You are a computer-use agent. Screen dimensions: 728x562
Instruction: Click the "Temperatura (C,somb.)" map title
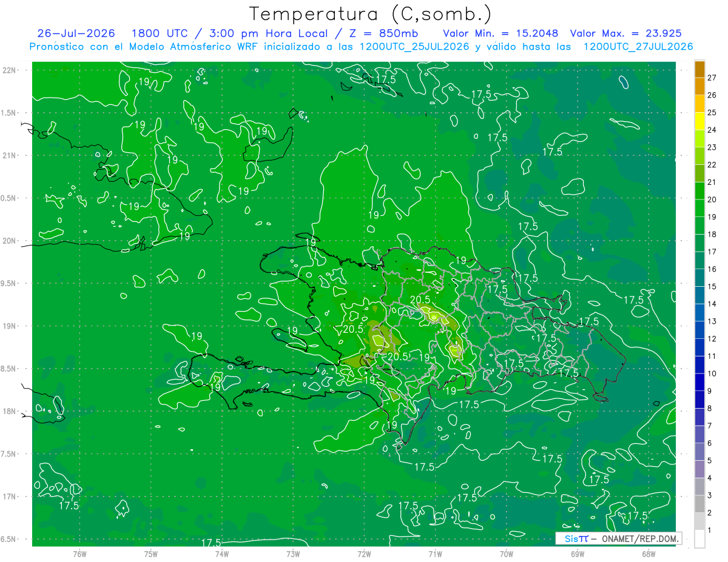click(x=371, y=15)
